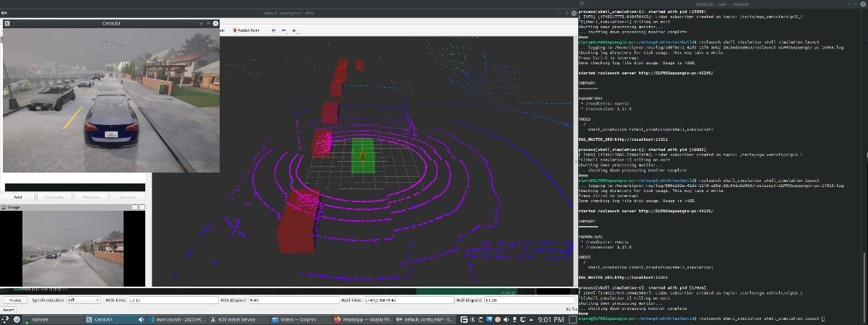The width and height of the screenshot is (868, 325).
Task: Click the Image panel camera thumbnail
Action: point(72,248)
